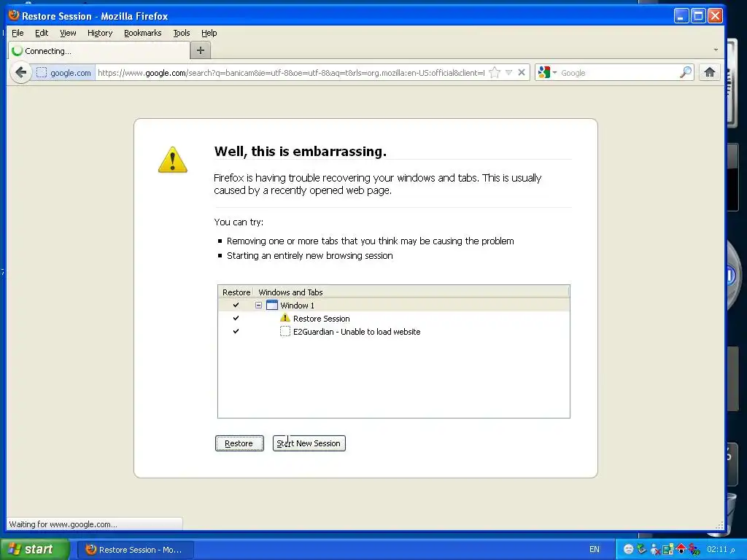Collapse the Window 1 tree node

(258, 306)
